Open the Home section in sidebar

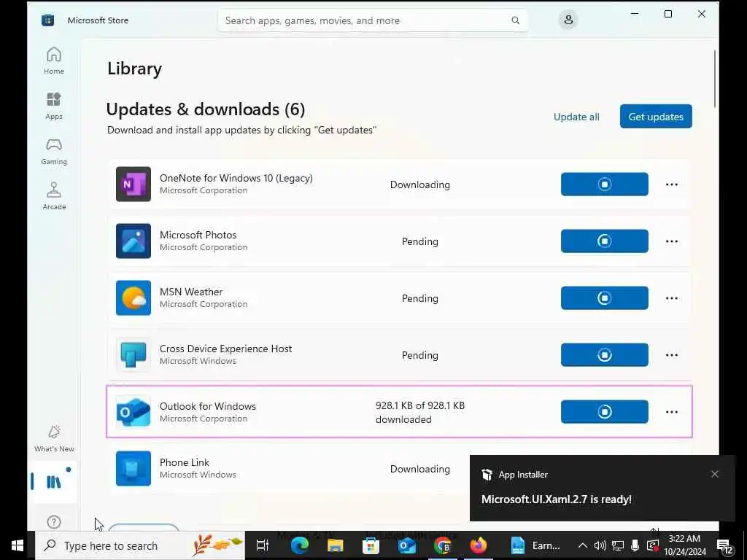pos(54,61)
